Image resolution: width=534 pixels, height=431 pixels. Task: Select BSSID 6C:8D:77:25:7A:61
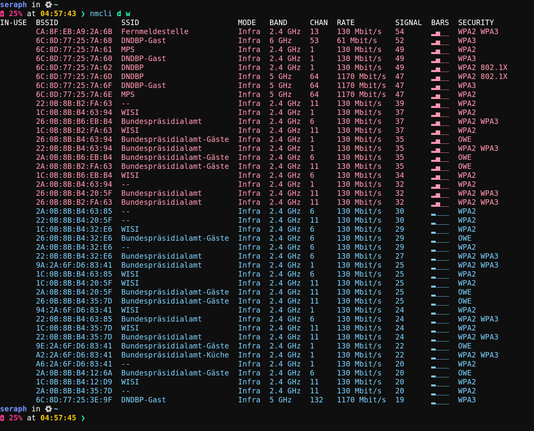[74, 49]
